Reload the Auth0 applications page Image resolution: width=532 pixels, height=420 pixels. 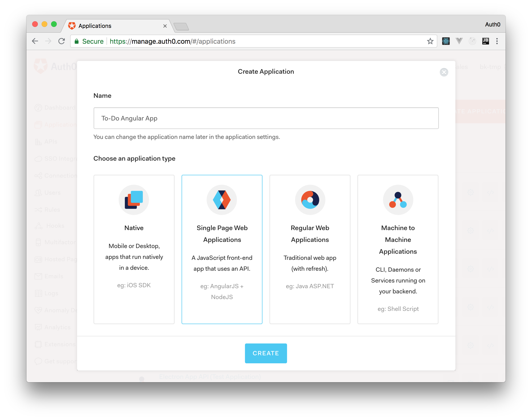[x=61, y=41]
